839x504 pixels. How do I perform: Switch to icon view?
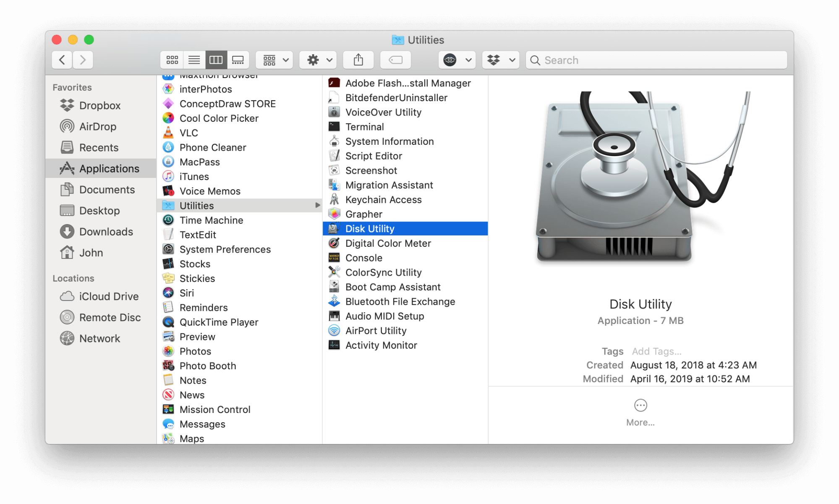click(172, 60)
